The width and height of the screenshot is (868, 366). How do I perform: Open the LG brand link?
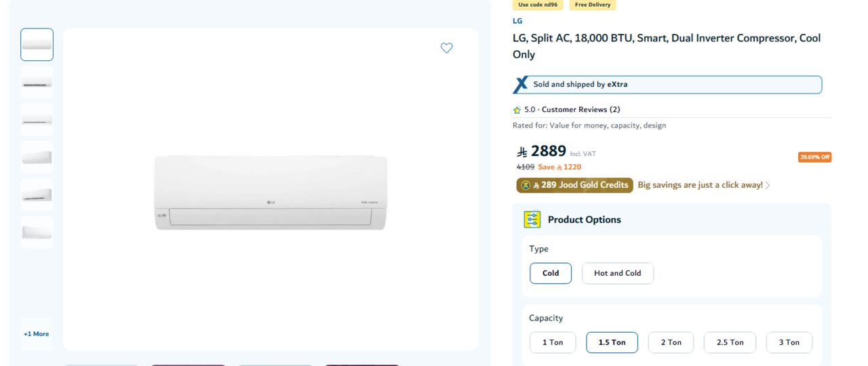click(517, 21)
